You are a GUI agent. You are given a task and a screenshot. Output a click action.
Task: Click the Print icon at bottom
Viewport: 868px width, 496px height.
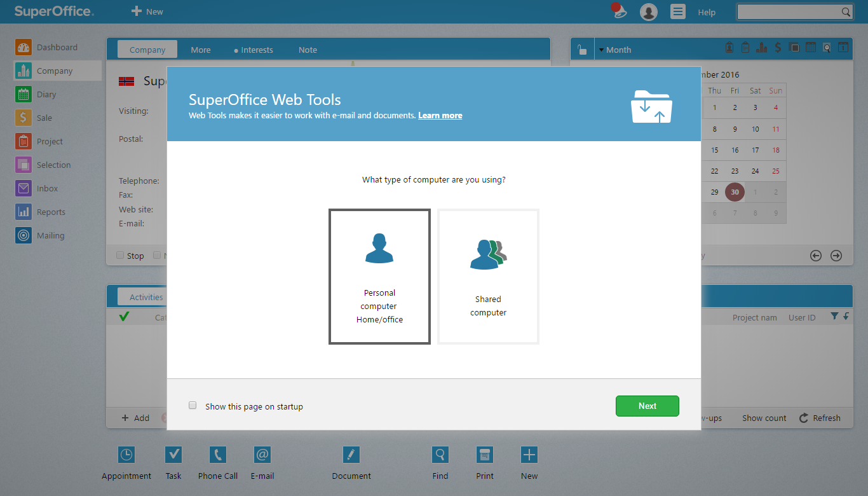pos(485,455)
